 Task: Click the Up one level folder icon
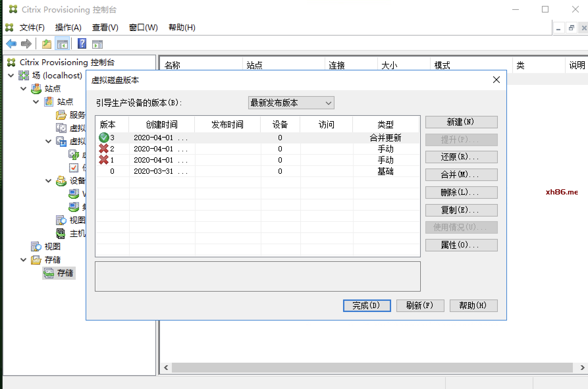point(46,44)
